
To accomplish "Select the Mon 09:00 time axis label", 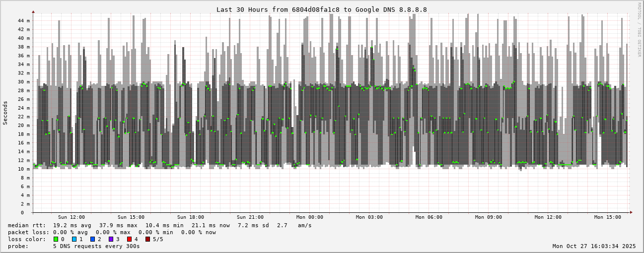I will [489, 217].
